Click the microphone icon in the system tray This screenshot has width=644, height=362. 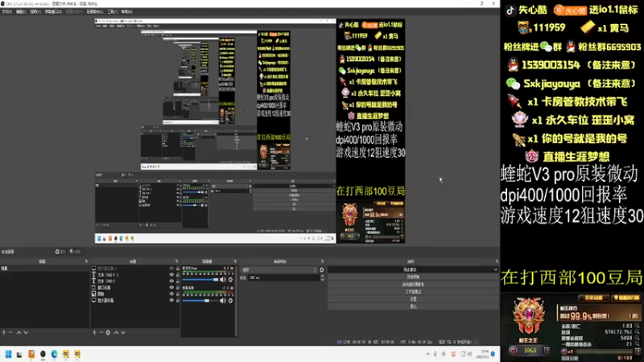[x=436, y=354]
